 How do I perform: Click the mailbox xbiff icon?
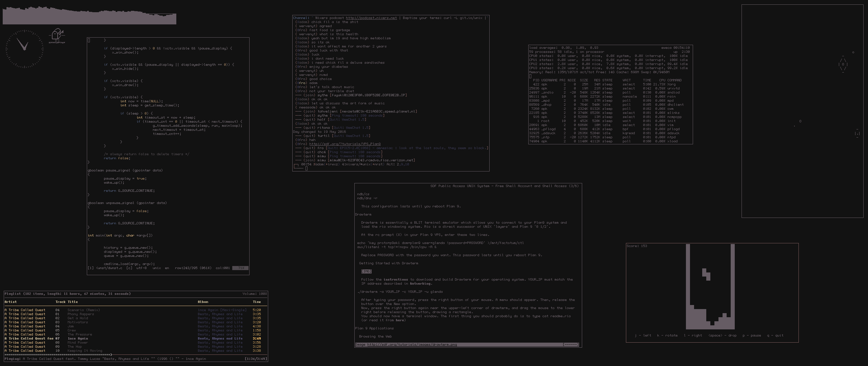(x=57, y=36)
